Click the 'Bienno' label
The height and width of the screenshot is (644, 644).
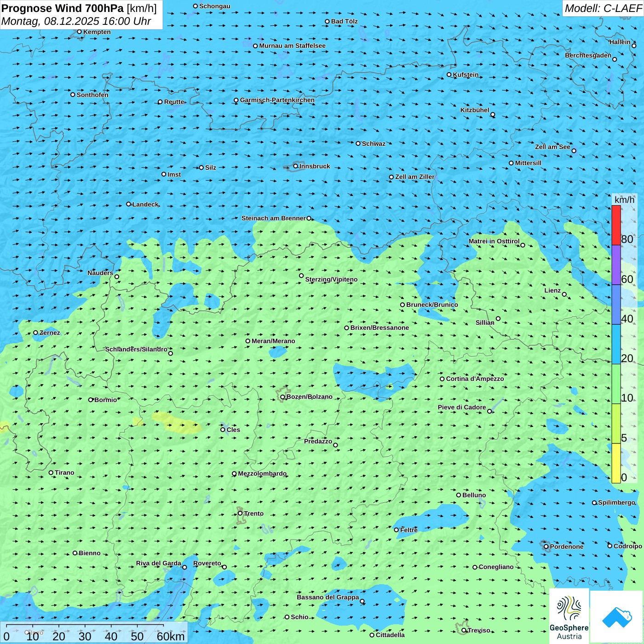tap(89, 553)
